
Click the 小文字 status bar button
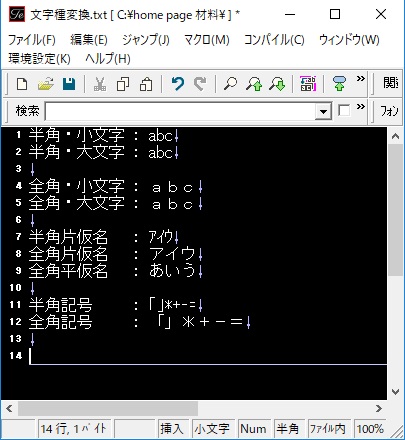pos(212,429)
